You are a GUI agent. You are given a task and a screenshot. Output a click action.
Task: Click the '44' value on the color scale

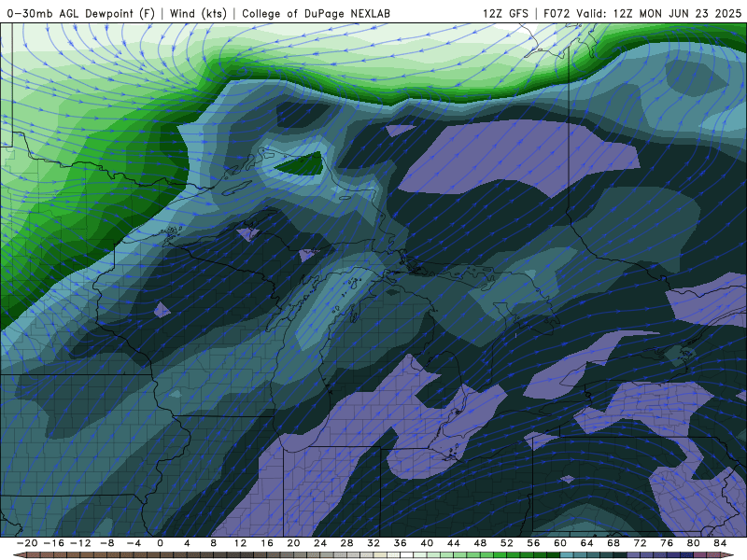tap(454, 543)
